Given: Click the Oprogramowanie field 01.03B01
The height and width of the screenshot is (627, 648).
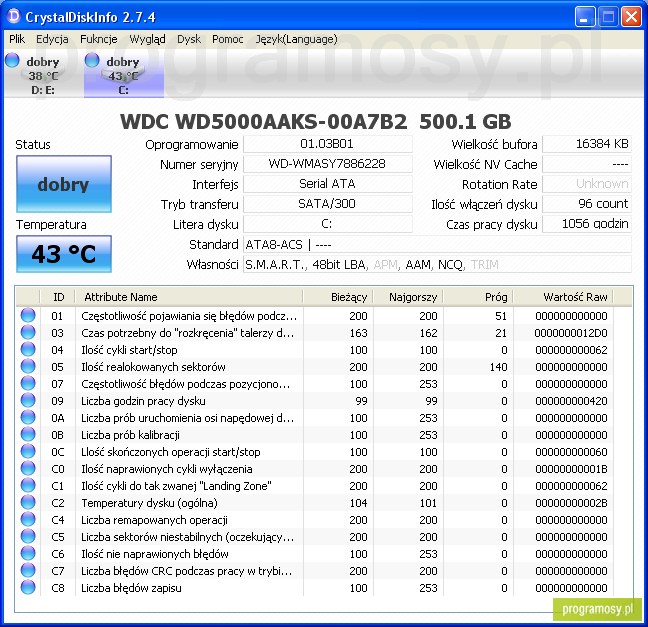Looking at the screenshot, I should 327,144.
